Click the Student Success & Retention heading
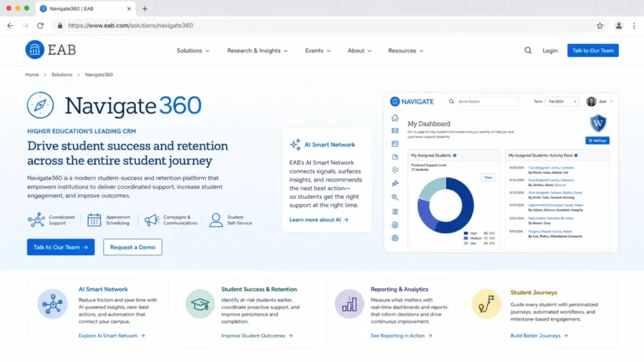 pyautogui.click(x=258, y=289)
